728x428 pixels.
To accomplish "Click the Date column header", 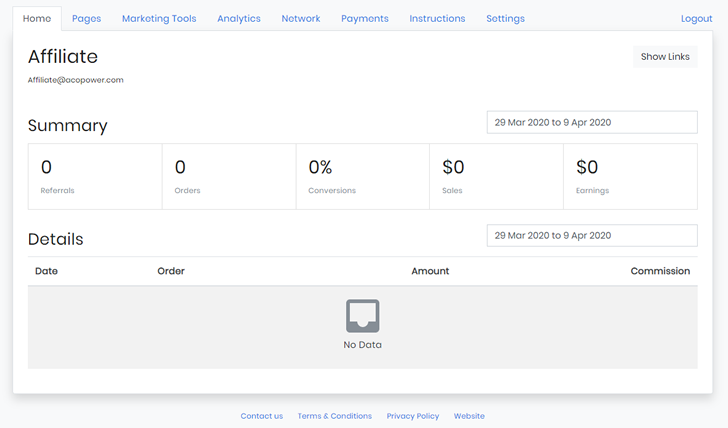I will click(46, 271).
